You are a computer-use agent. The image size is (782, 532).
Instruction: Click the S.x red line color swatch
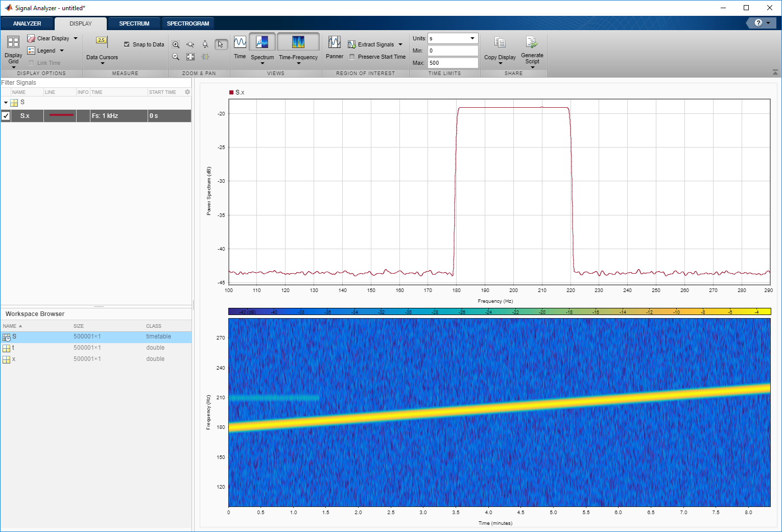click(61, 116)
